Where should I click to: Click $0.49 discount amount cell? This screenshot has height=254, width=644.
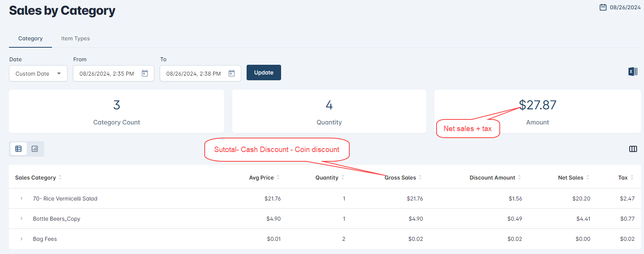coord(515,219)
